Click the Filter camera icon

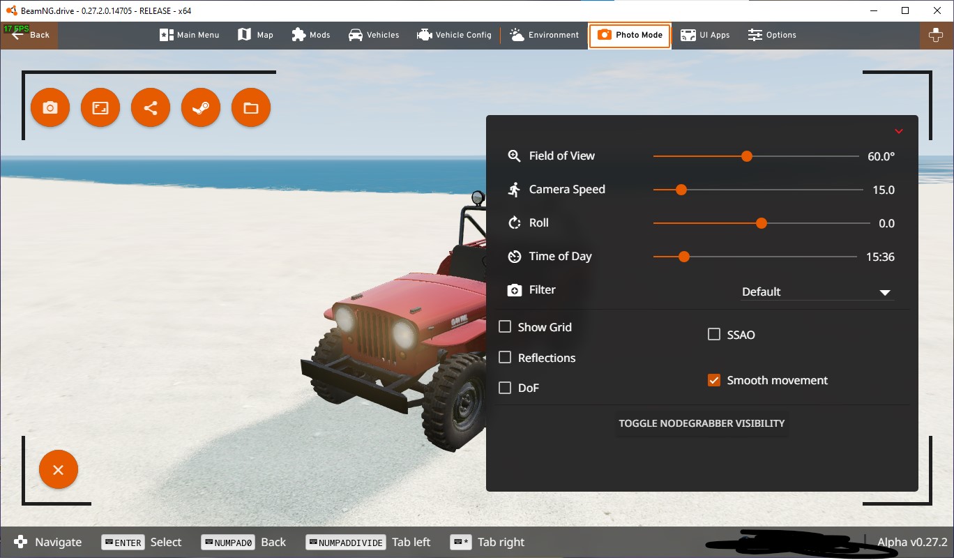tap(515, 290)
